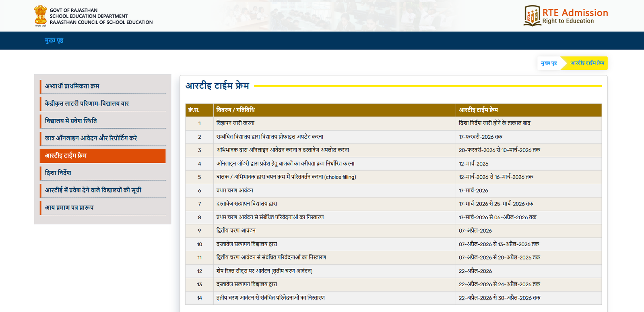Click सम्बंधित विद्यालय द्वारा विद्यालय प्रोफाइल अपडेट करना
The width and height of the screenshot is (644, 312).
(270, 137)
